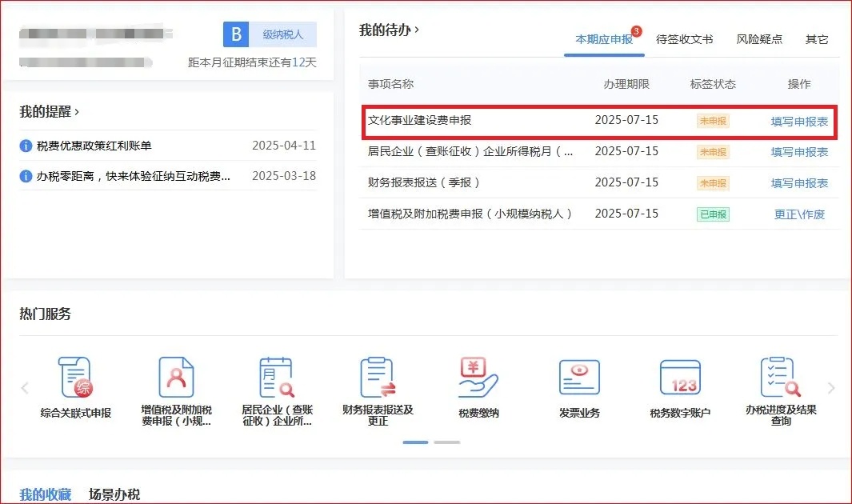
Task: Expand 我的待办 heading arrow
Action: (417, 30)
